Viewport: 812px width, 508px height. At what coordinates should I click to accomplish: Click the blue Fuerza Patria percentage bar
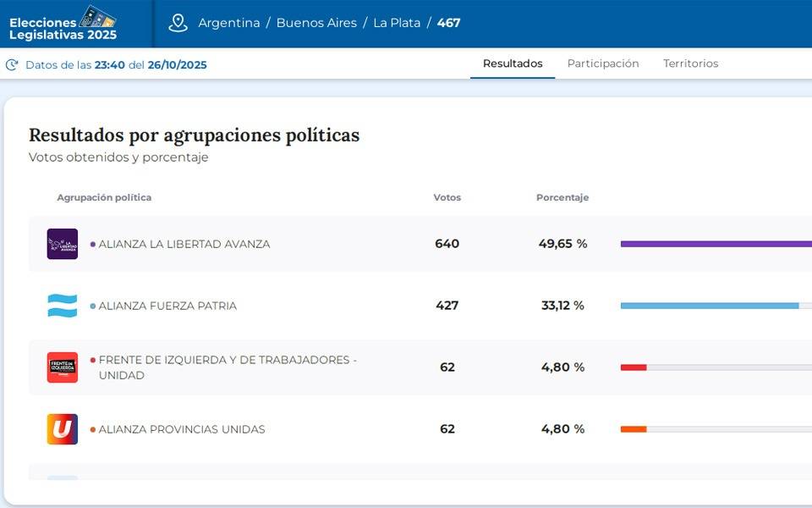click(x=709, y=306)
